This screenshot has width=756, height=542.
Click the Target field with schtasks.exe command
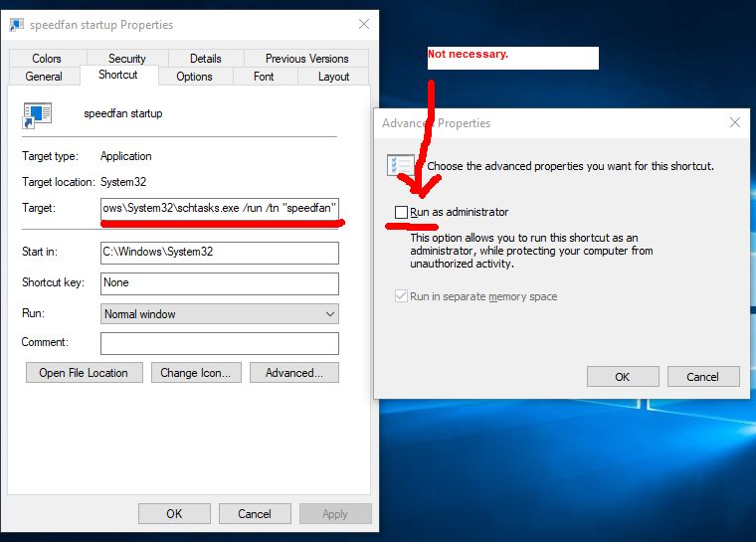(220, 209)
